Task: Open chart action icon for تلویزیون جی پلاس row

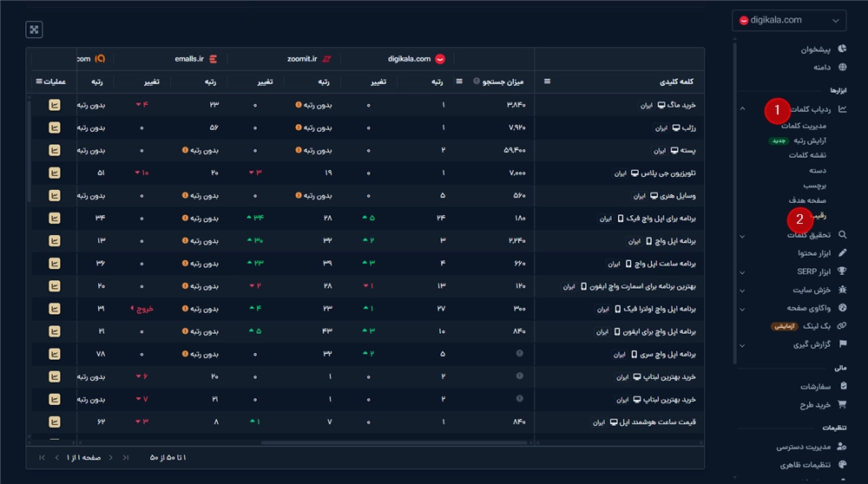Action: [x=54, y=173]
